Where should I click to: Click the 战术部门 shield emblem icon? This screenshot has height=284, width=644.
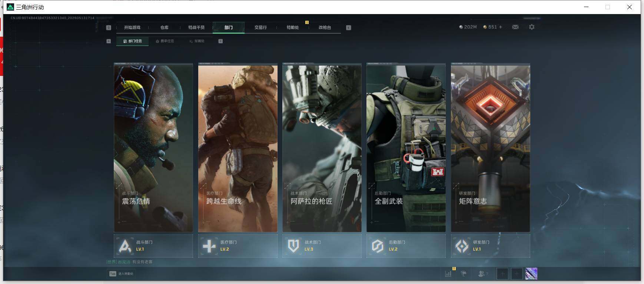[x=293, y=246]
